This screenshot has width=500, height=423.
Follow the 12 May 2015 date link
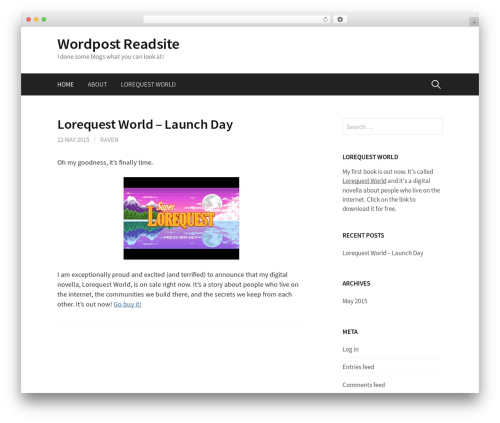click(73, 140)
